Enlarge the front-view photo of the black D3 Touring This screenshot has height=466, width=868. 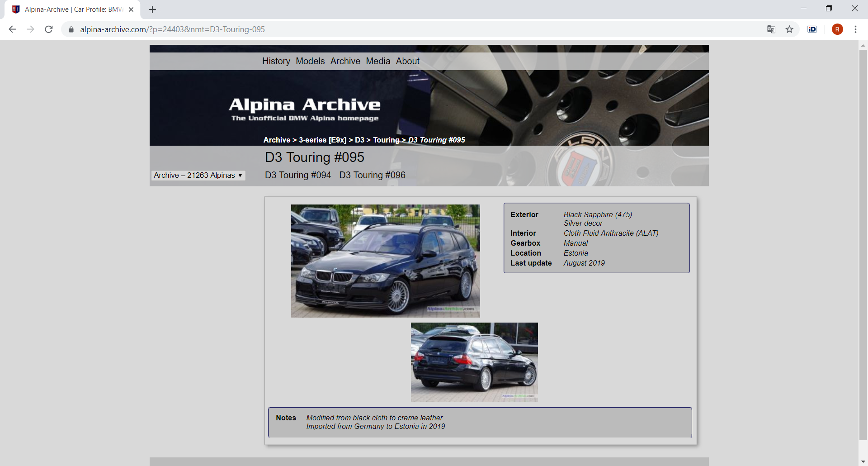385,261
